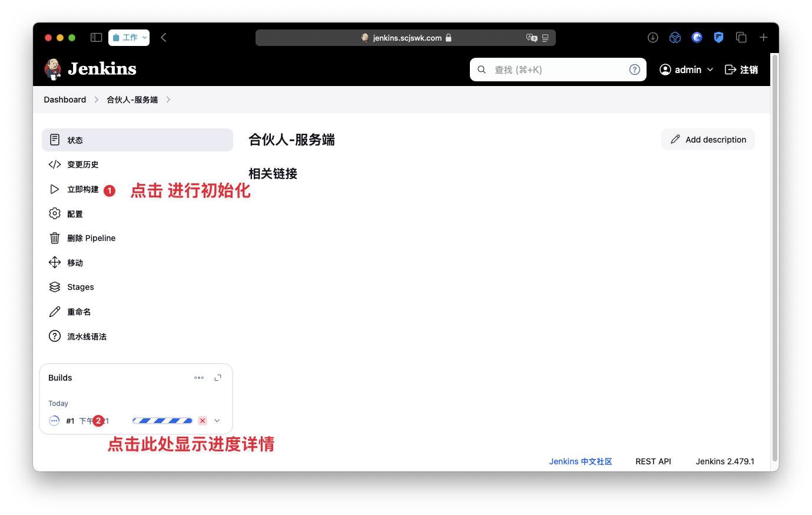
Task: Open the Safari downloads icon
Action: [x=653, y=38]
